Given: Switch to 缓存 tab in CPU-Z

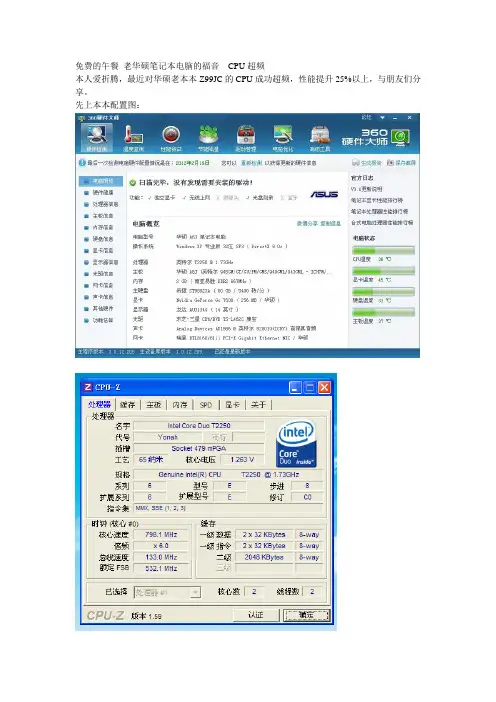Looking at the screenshot, I should pyautogui.click(x=128, y=405).
